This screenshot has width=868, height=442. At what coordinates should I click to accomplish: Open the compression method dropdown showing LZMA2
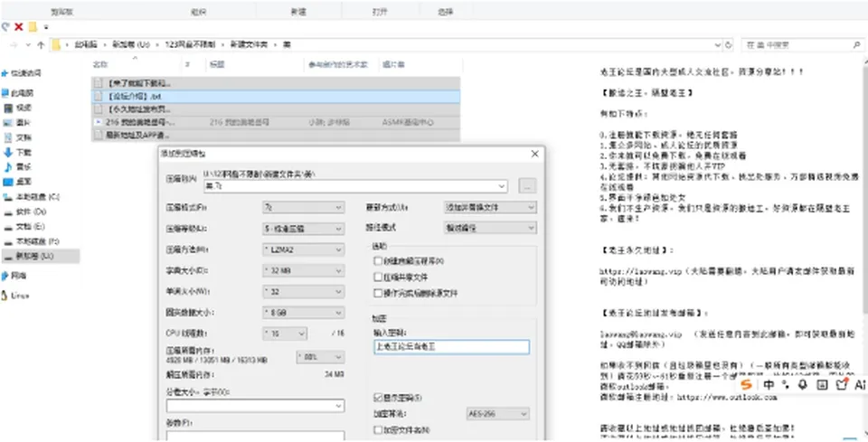pos(303,249)
